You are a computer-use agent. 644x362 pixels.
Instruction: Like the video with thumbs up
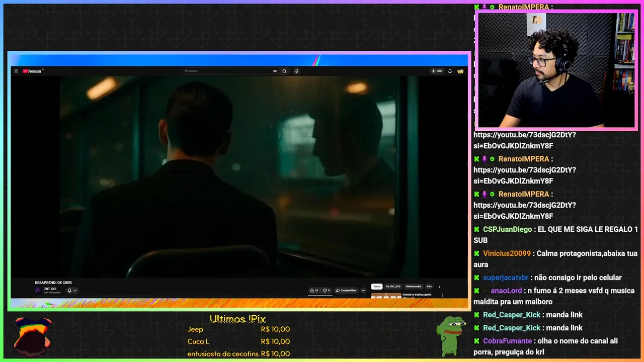pyautogui.click(x=314, y=291)
